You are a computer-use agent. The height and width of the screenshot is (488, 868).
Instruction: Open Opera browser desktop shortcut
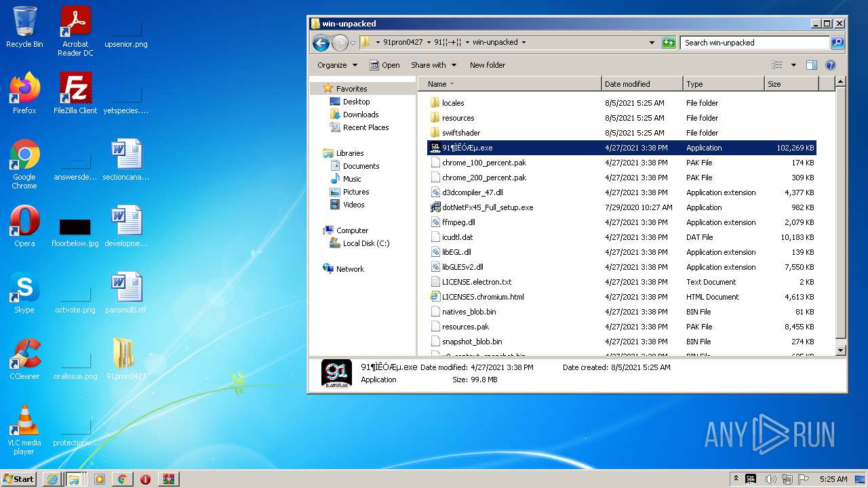point(24,226)
